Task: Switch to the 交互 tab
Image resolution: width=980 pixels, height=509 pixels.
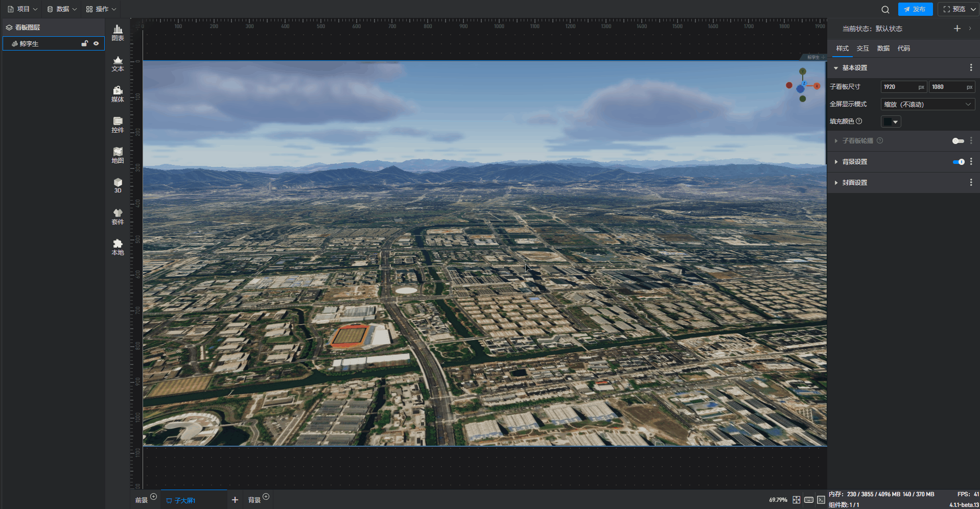Action: [x=862, y=49]
